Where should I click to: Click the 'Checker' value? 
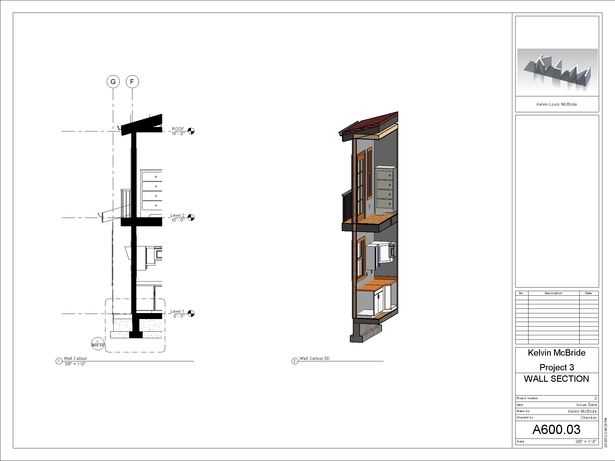click(589, 418)
